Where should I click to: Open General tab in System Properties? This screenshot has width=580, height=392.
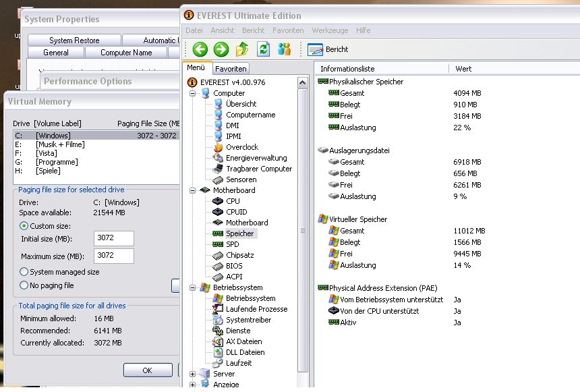click(x=56, y=53)
